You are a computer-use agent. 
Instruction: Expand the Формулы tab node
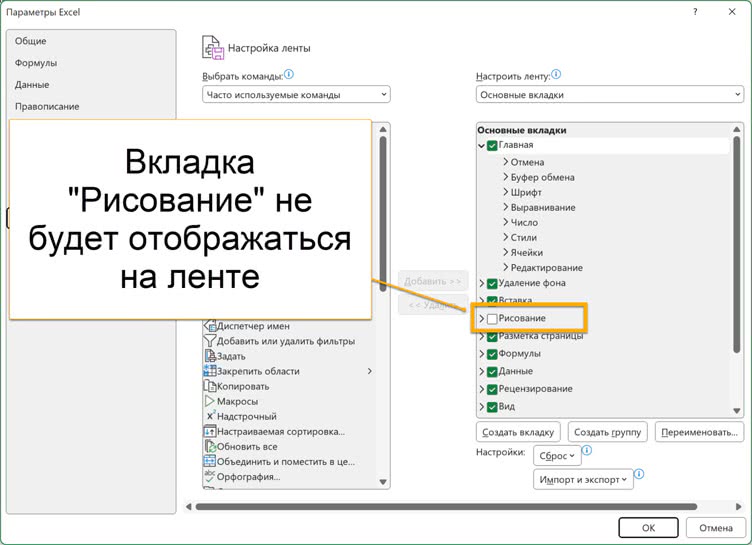click(x=482, y=354)
